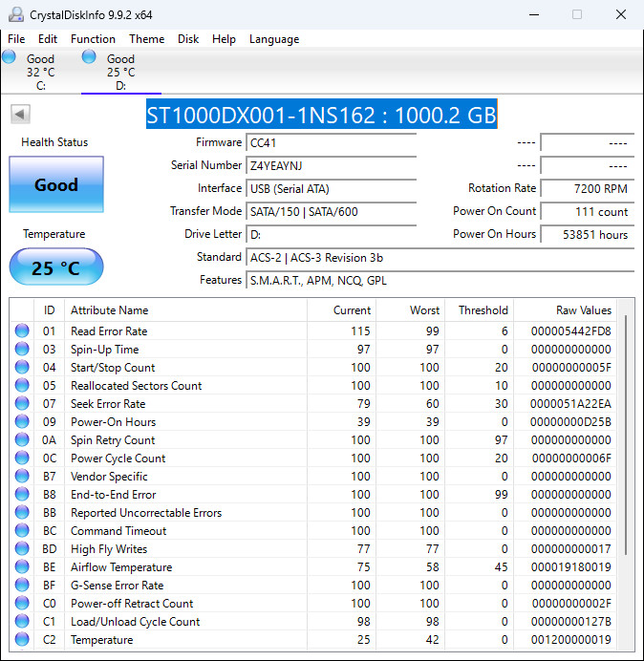Screen dimensions: 644x661
Task: Click the ID column header
Action: pos(49,310)
